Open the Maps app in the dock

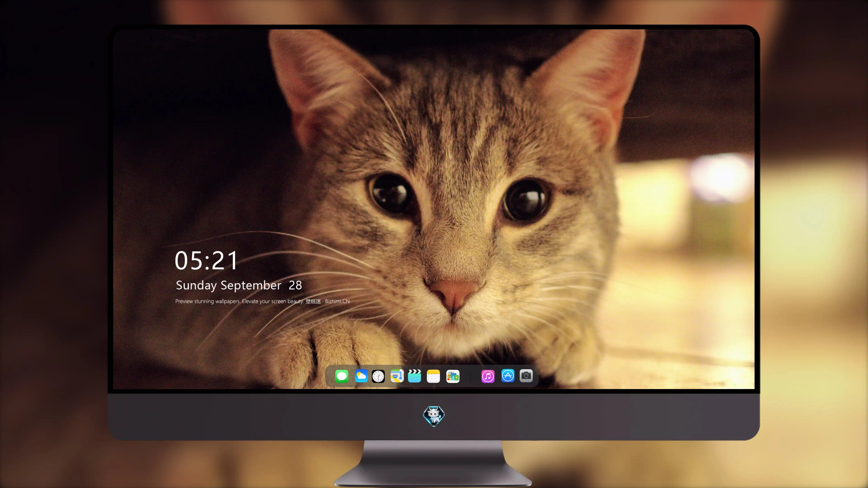pos(397,376)
